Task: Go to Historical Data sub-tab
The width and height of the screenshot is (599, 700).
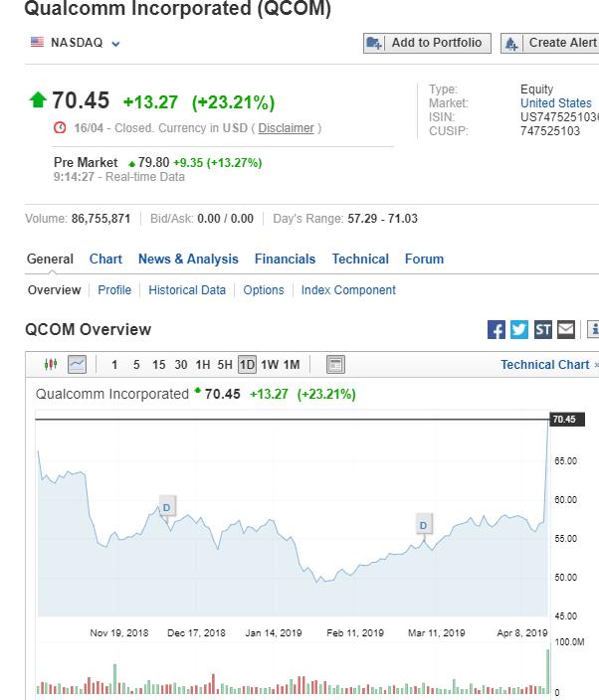Action: point(187,290)
